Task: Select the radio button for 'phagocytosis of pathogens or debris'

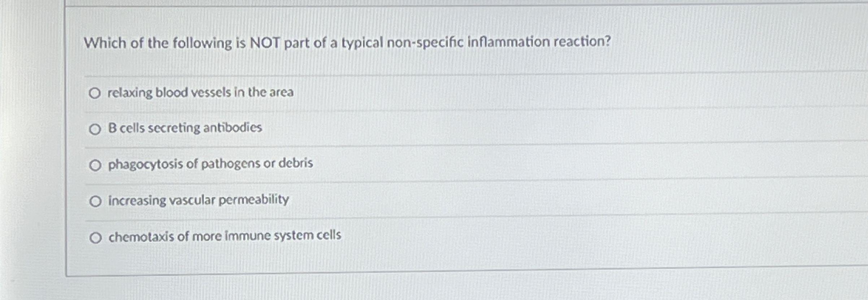Action: coord(95,165)
